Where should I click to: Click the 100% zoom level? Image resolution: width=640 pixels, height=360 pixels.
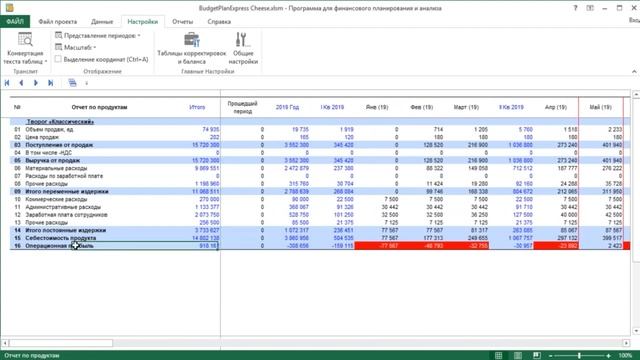click(x=625, y=356)
